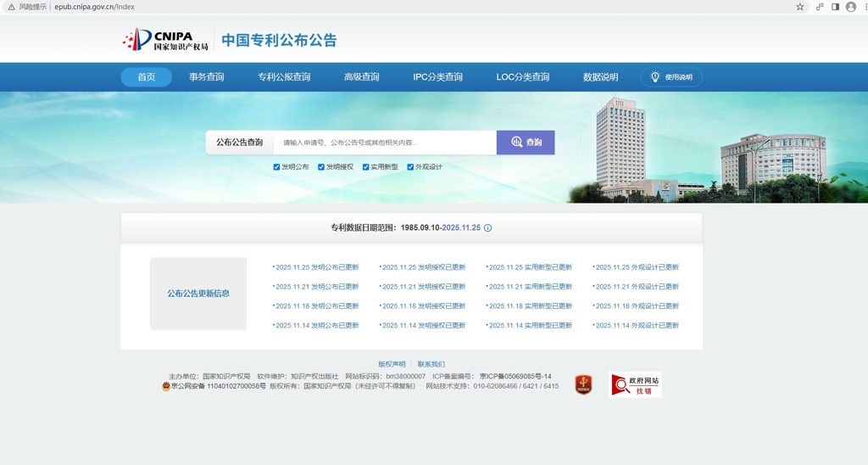
Task: Open browser side panel icon
Action: point(835,7)
